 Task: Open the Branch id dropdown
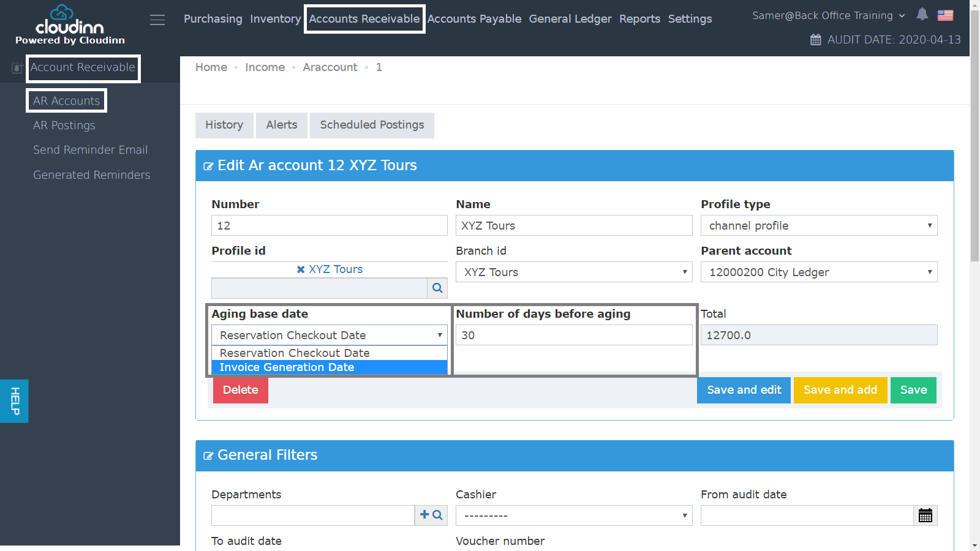pyautogui.click(x=574, y=272)
